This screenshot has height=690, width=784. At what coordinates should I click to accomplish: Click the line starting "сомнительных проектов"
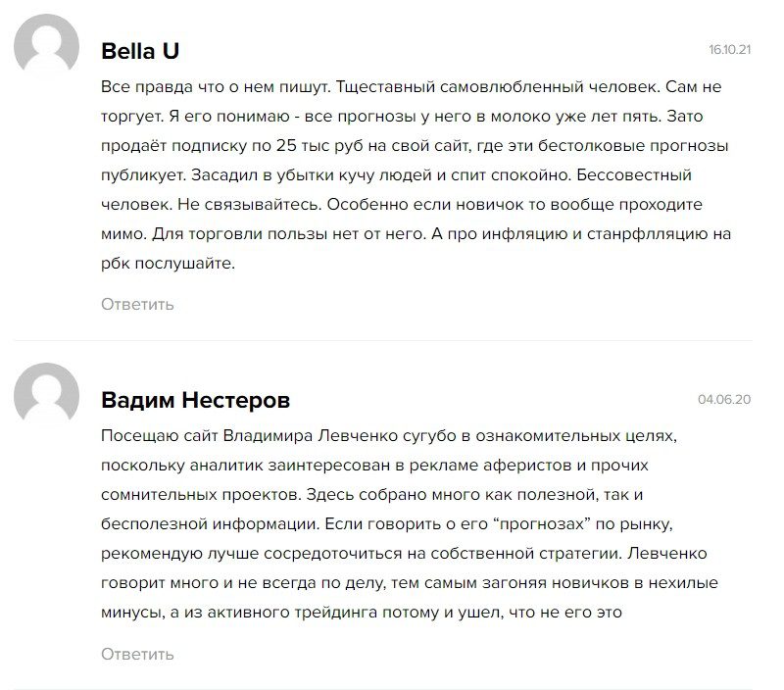pos(372,495)
